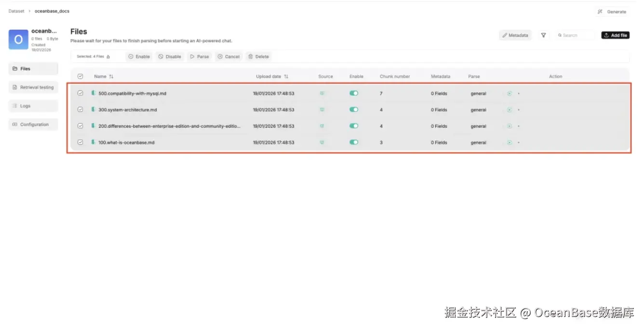Click the bulk Cancel button
Screen dimensions: 644x329
coord(228,56)
